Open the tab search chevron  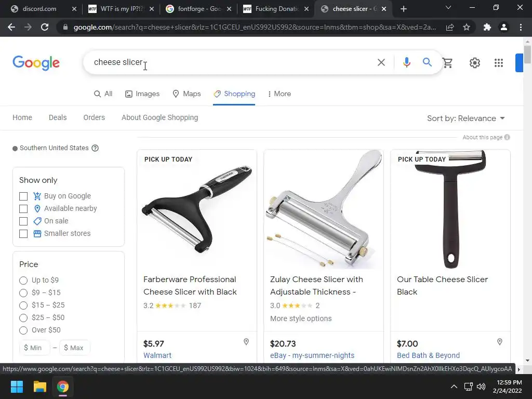click(448, 7)
